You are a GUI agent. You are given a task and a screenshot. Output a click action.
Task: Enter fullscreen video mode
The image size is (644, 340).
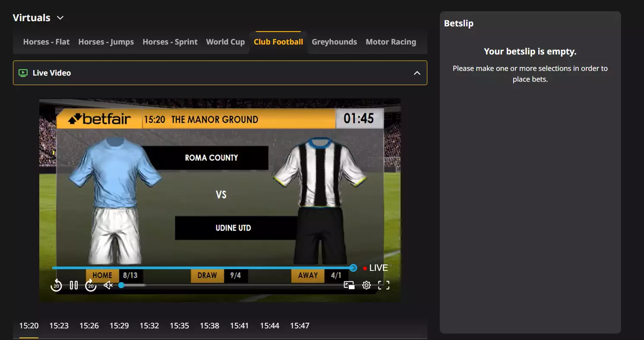click(x=384, y=285)
